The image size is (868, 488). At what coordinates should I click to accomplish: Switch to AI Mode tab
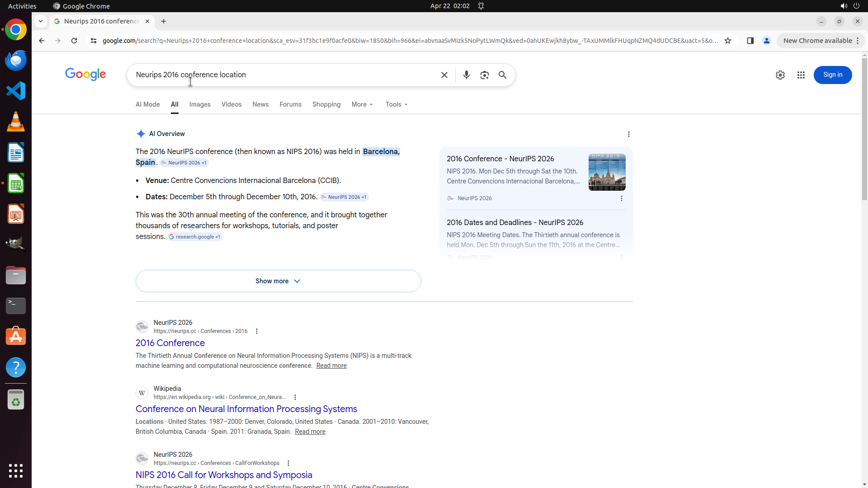pyautogui.click(x=147, y=104)
